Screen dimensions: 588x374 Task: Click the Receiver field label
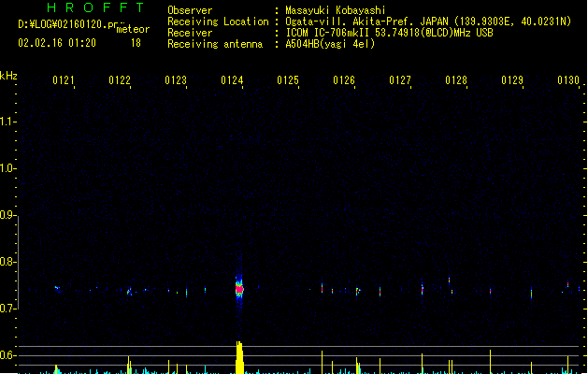[x=190, y=33]
